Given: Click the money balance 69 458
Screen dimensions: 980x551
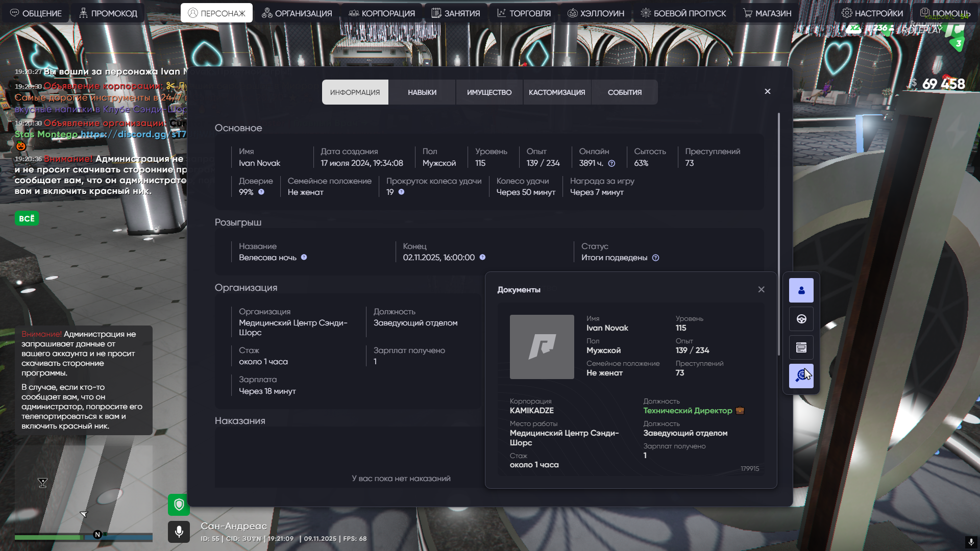Looking at the screenshot, I should 943,84.
